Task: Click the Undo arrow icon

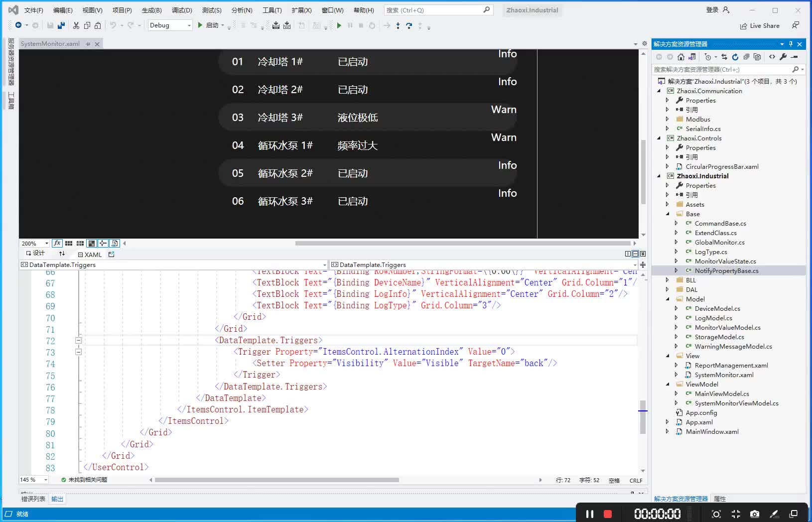Action: [113, 25]
